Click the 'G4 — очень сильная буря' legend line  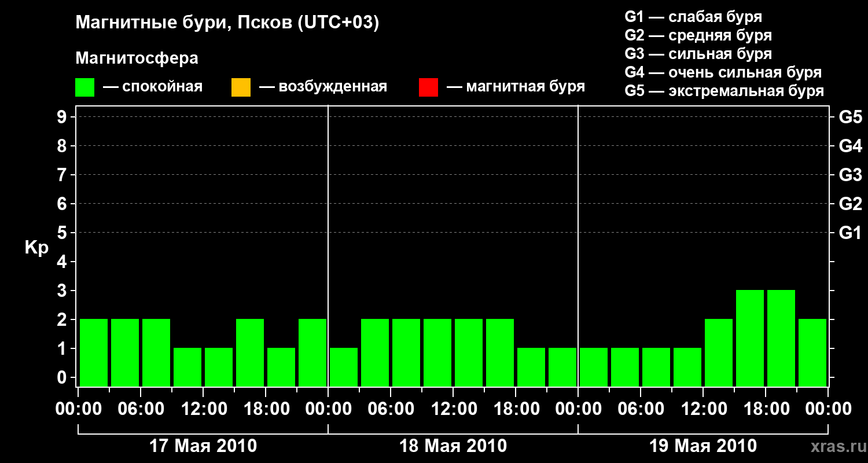click(723, 72)
